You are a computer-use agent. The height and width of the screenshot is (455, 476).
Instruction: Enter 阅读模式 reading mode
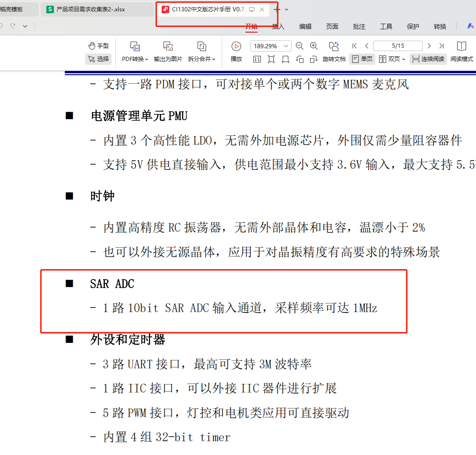coord(461,52)
